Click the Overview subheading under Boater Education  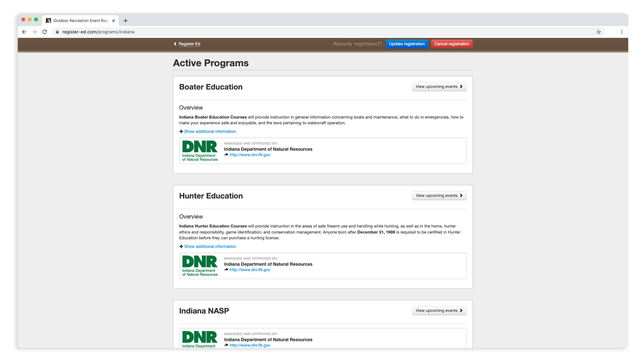pyautogui.click(x=191, y=108)
